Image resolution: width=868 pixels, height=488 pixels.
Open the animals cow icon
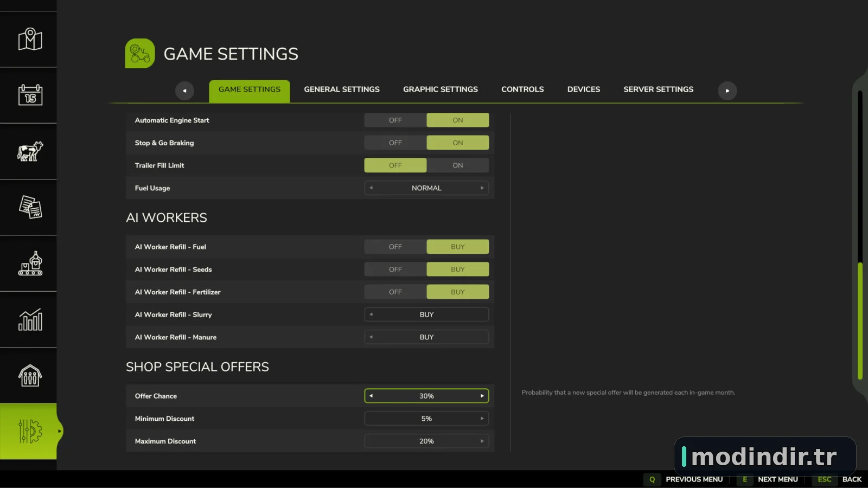coord(30,151)
